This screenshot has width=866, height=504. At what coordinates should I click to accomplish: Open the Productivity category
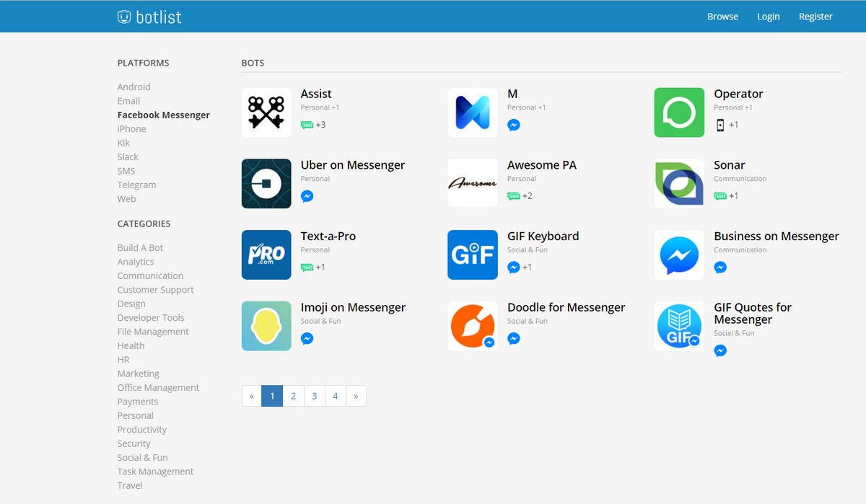click(x=142, y=429)
